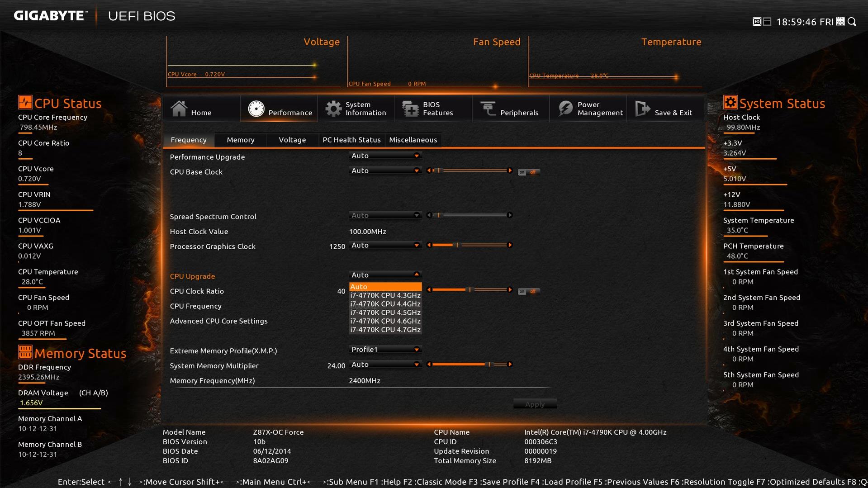Click the CPU Upgrade setting label
This screenshot has height=488, width=868.
tap(192, 276)
